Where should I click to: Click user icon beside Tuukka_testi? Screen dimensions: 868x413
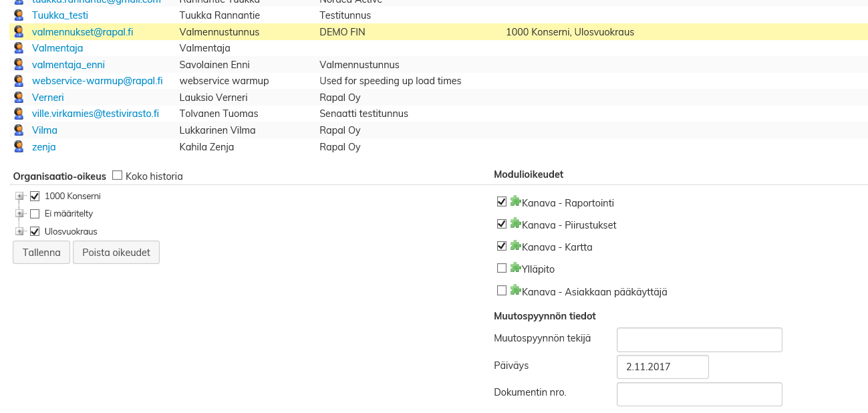(19, 15)
